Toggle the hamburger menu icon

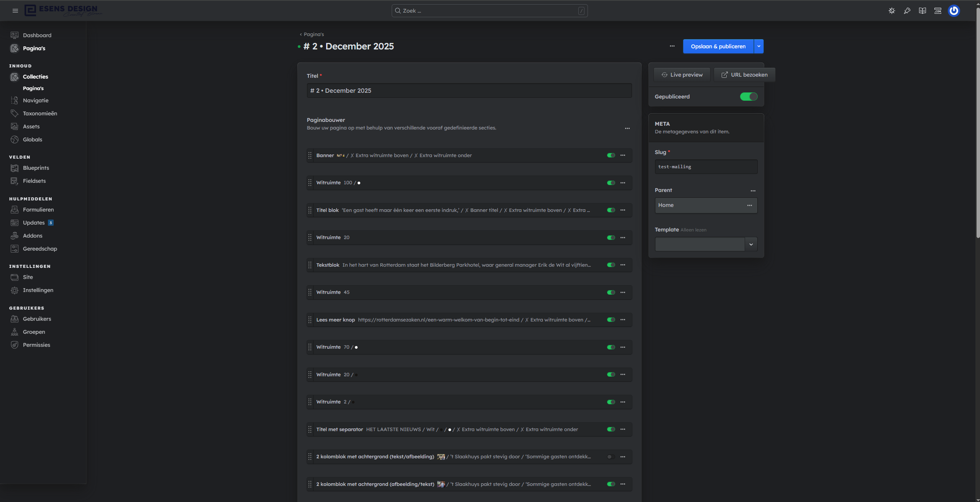click(x=15, y=11)
